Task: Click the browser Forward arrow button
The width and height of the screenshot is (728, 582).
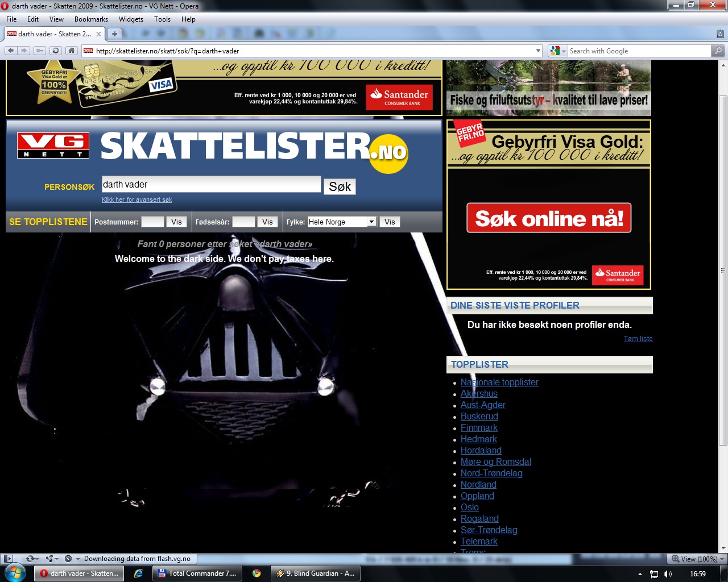Action: pos(23,51)
